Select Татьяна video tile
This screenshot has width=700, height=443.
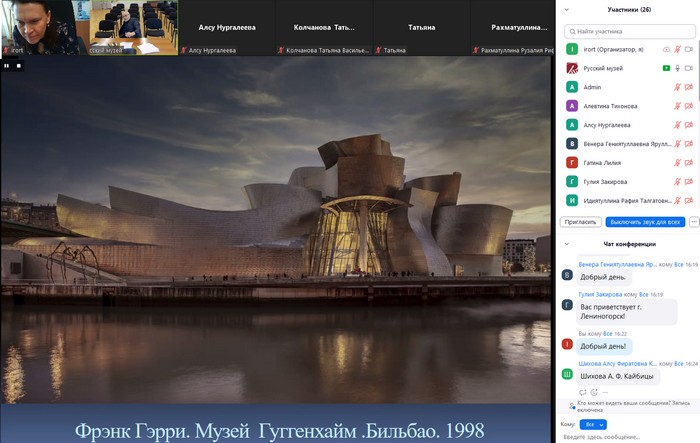[x=421, y=28]
